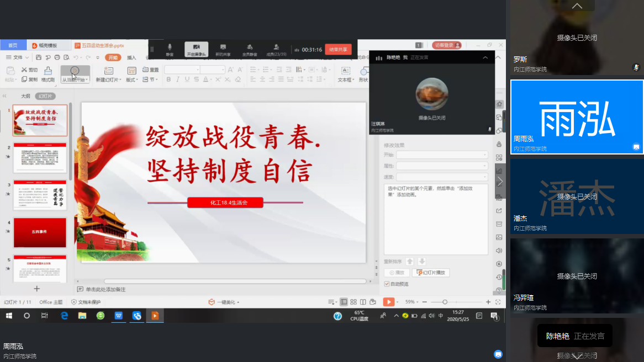Select slide 4 五四事件 thumbnail
The height and width of the screenshot is (362, 644).
point(40,232)
